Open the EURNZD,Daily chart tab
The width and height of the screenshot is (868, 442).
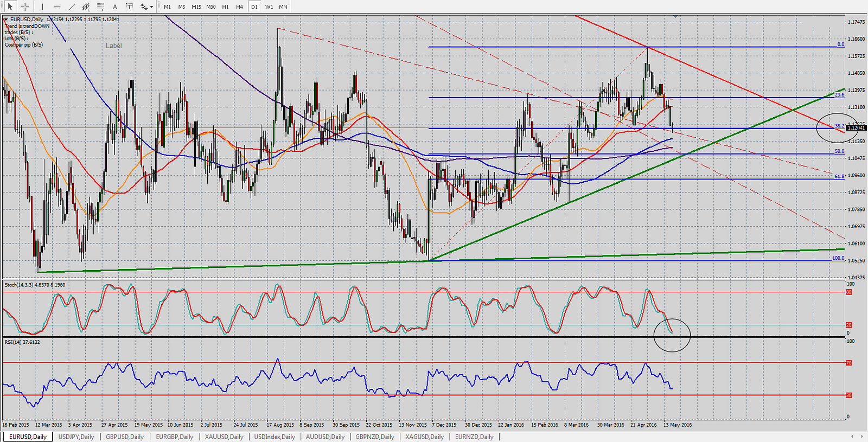click(x=474, y=437)
